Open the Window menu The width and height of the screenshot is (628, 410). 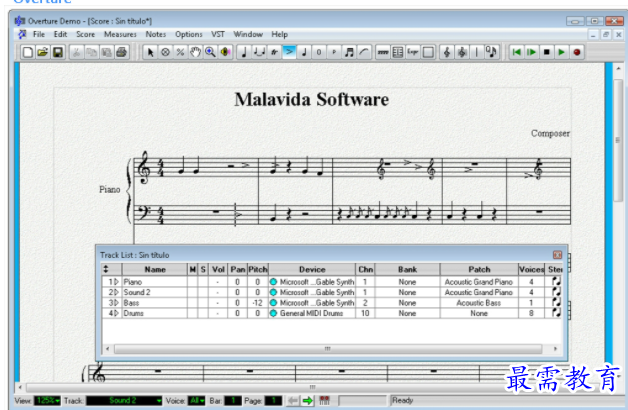(248, 34)
